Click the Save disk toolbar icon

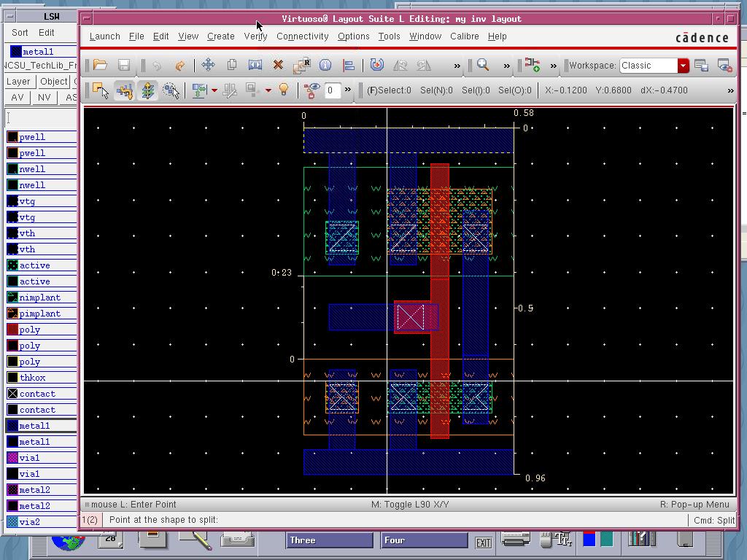(x=124, y=65)
